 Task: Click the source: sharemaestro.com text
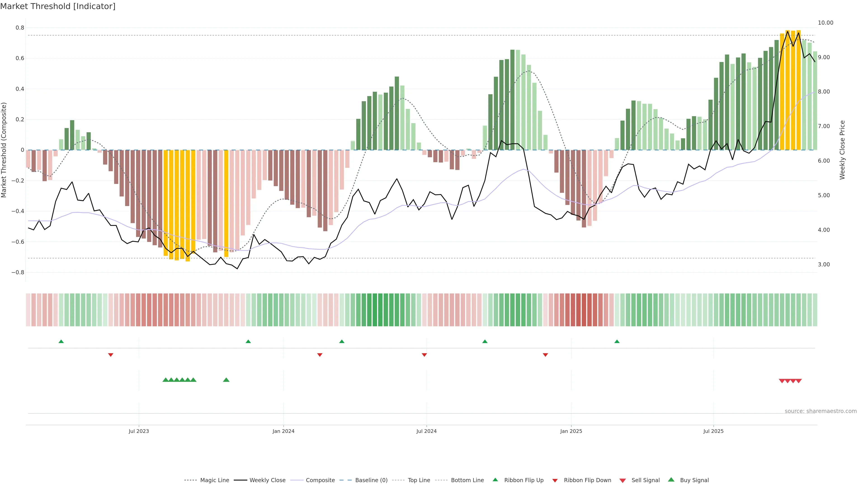pyautogui.click(x=821, y=411)
